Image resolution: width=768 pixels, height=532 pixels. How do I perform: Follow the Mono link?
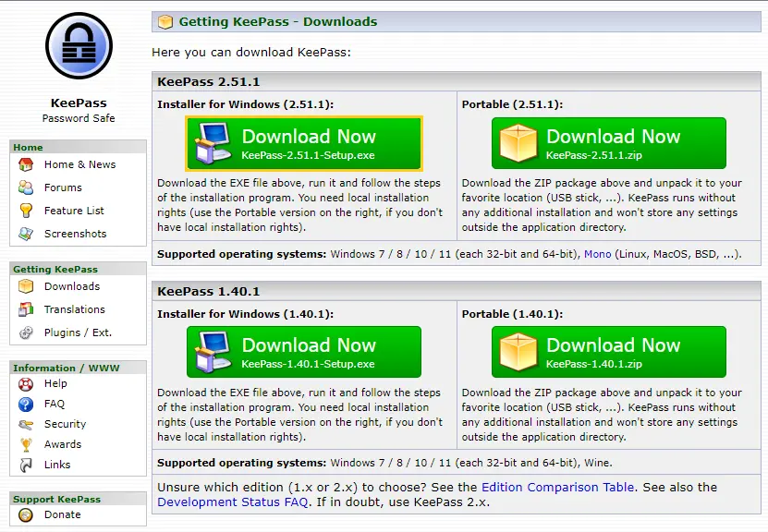pyautogui.click(x=598, y=254)
